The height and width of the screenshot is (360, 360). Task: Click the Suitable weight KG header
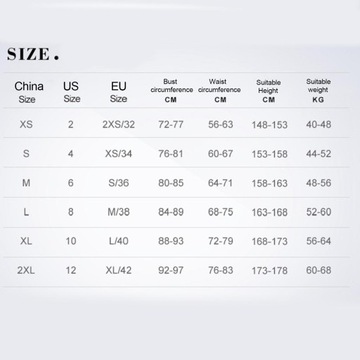318,90
